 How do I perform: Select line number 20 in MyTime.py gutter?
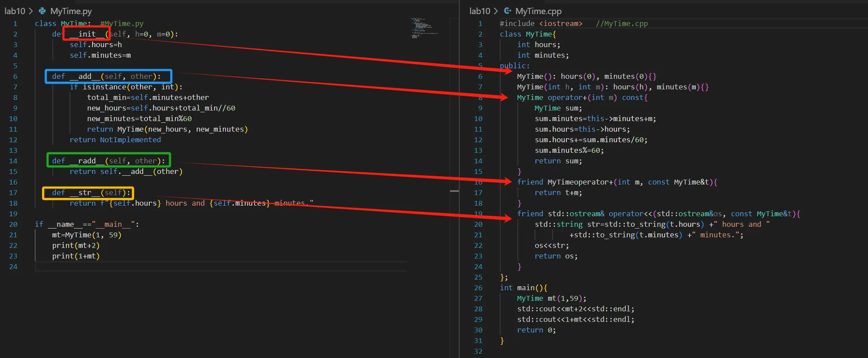click(13, 225)
